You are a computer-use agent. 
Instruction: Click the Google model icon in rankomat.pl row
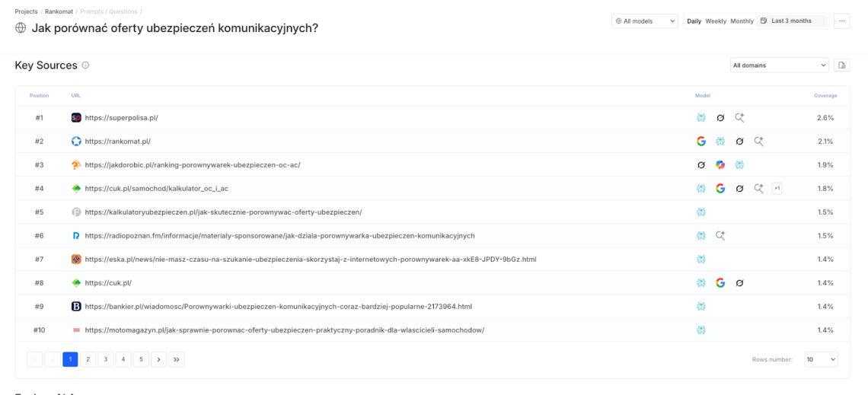coord(701,141)
